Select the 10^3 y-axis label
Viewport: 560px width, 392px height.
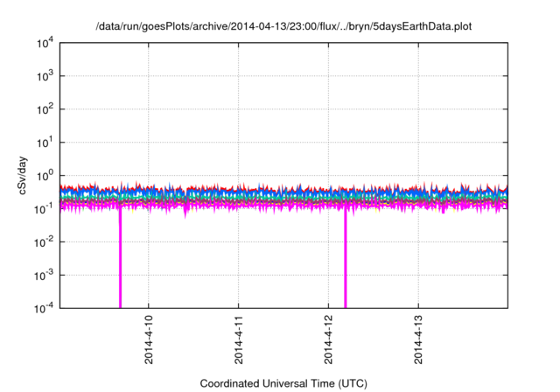click(45, 76)
